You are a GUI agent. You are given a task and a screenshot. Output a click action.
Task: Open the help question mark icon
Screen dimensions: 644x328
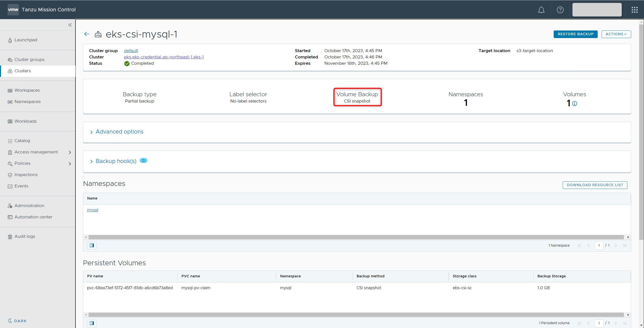(x=560, y=10)
